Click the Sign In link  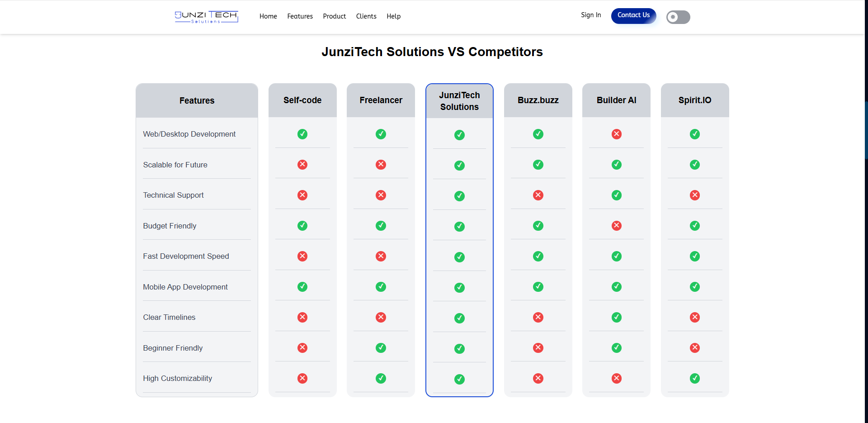click(590, 15)
